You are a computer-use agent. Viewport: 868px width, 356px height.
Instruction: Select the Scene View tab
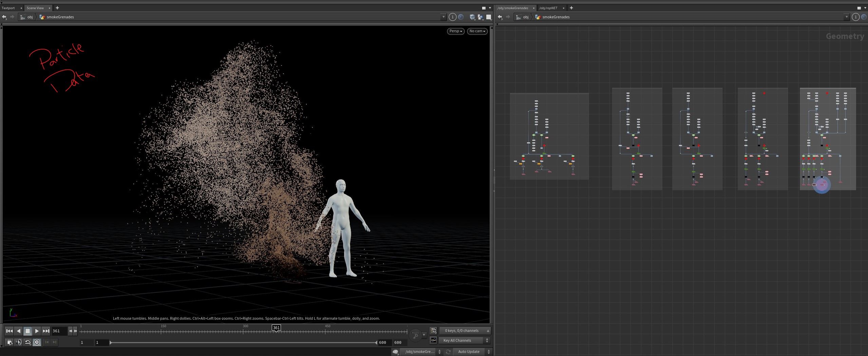pos(35,8)
